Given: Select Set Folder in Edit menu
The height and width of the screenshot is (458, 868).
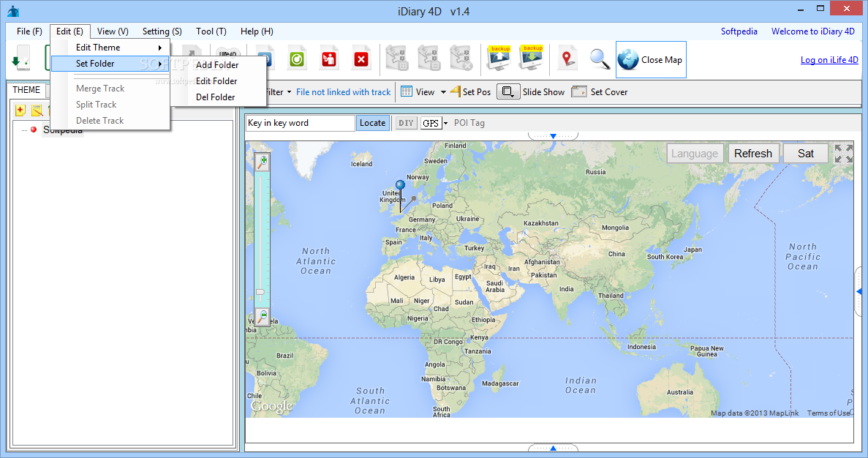Looking at the screenshot, I should (110, 64).
